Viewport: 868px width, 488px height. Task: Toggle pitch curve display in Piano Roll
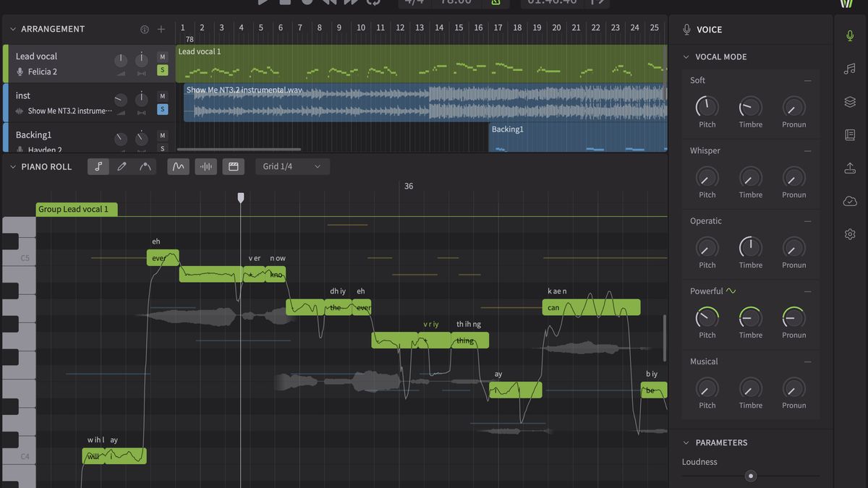tap(179, 166)
